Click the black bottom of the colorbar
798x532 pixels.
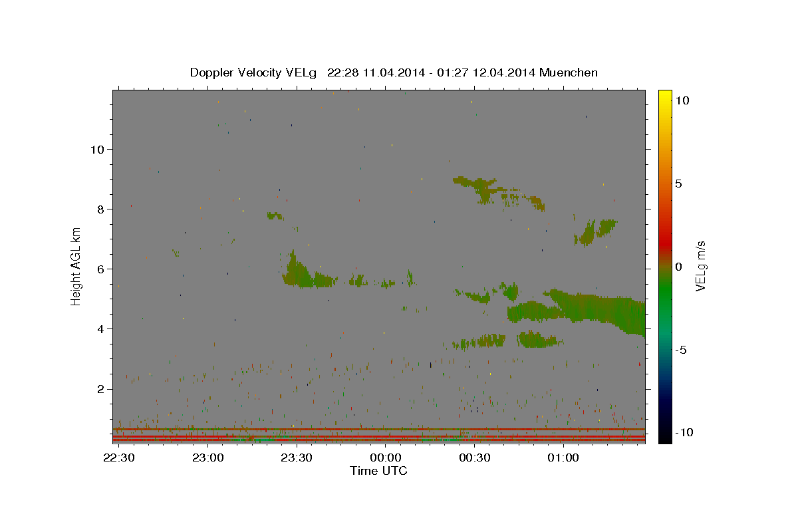coord(664,436)
